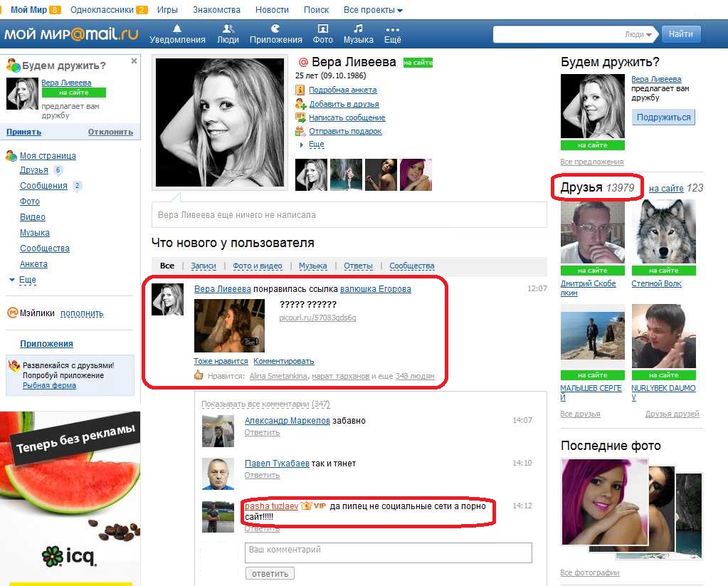Open Фото icon in header
Image resolution: width=728 pixels, height=586 pixels.
coord(322,28)
